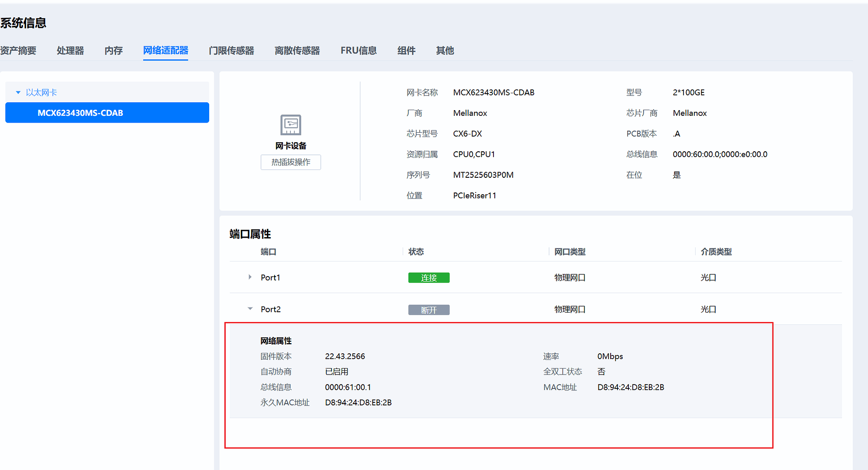
Task: Go to the 门限传感器 tab
Action: tap(231, 51)
